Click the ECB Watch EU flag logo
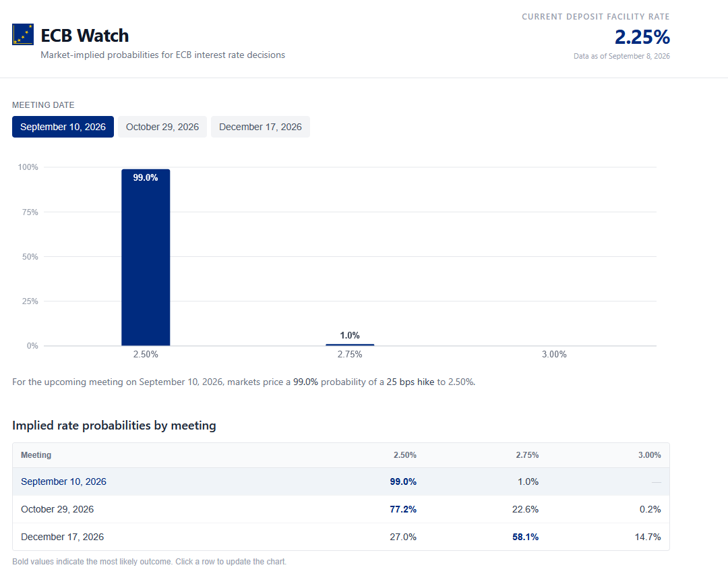Image resolution: width=728 pixels, height=586 pixels. 23,34
